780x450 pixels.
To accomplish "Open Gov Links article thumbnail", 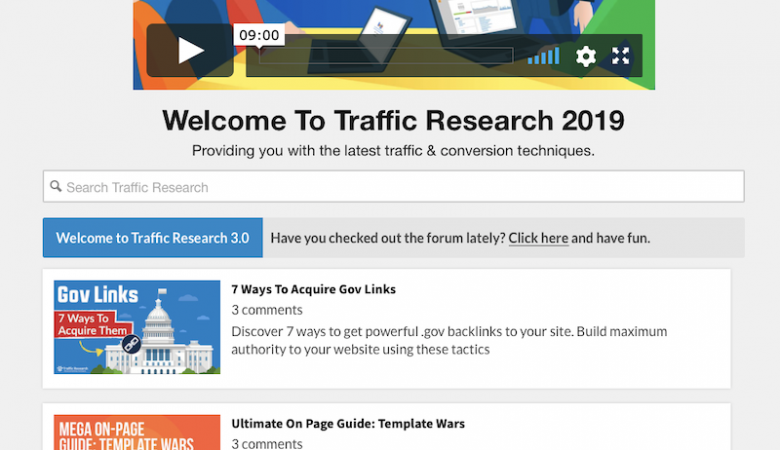I will pos(137,327).
